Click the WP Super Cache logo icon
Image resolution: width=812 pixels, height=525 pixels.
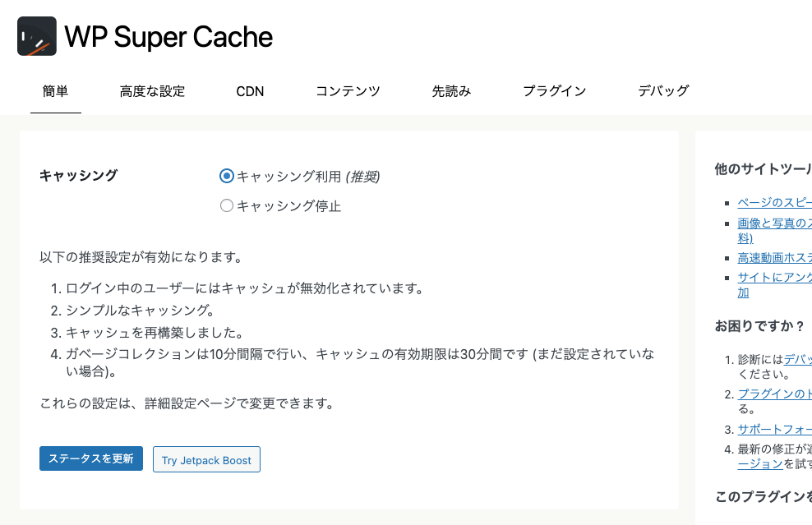click(37, 36)
